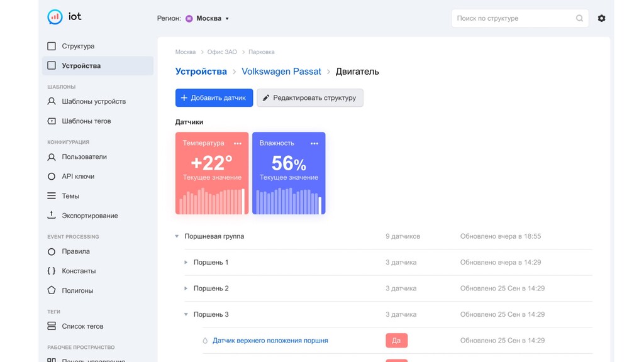
Task: Click the Структура sidebar icon
Action: 52,46
